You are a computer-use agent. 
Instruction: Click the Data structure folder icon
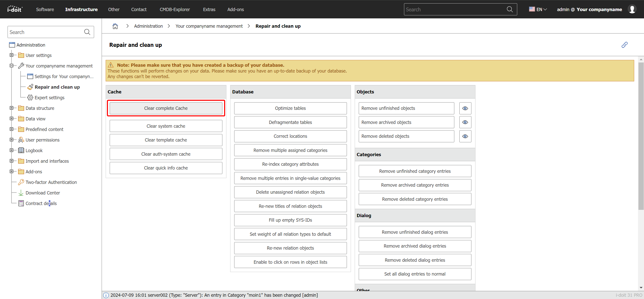click(21, 108)
